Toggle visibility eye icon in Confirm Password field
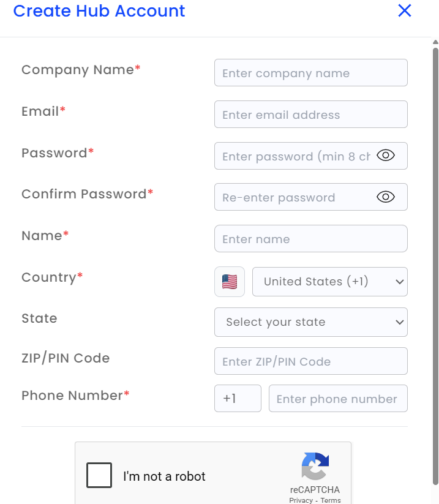 pos(385,197)
